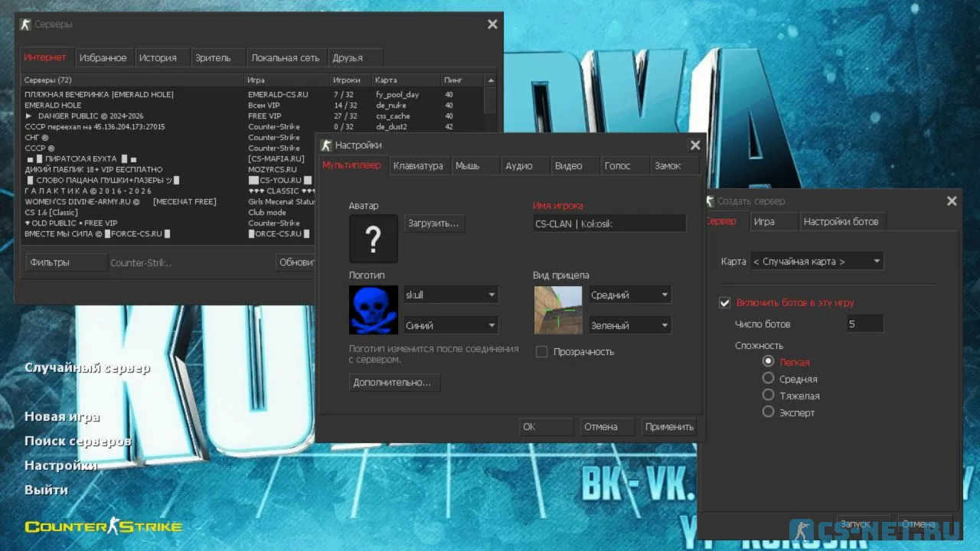Open the skull logo dropdown

pyautogui.click(x=451, y=295)
